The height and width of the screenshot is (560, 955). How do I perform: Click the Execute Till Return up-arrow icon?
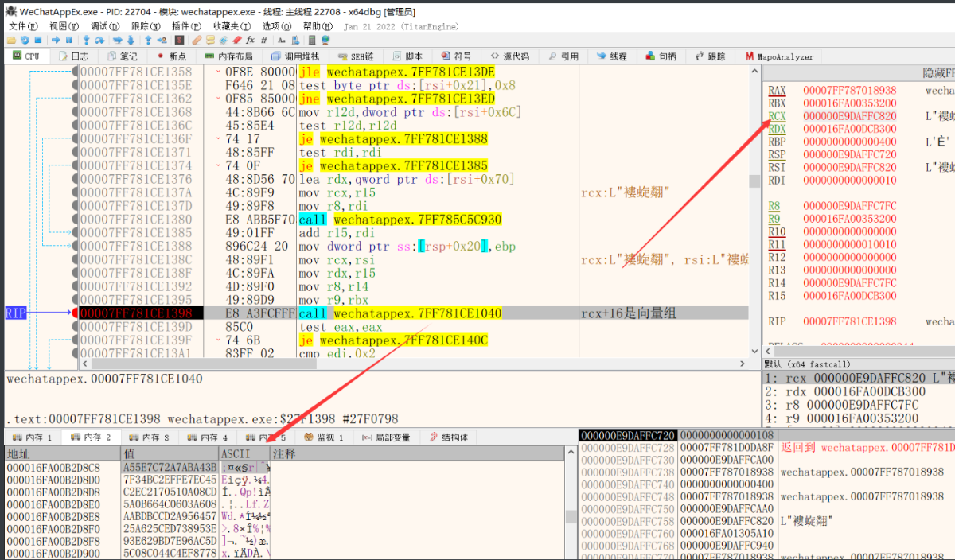[148, 40]
